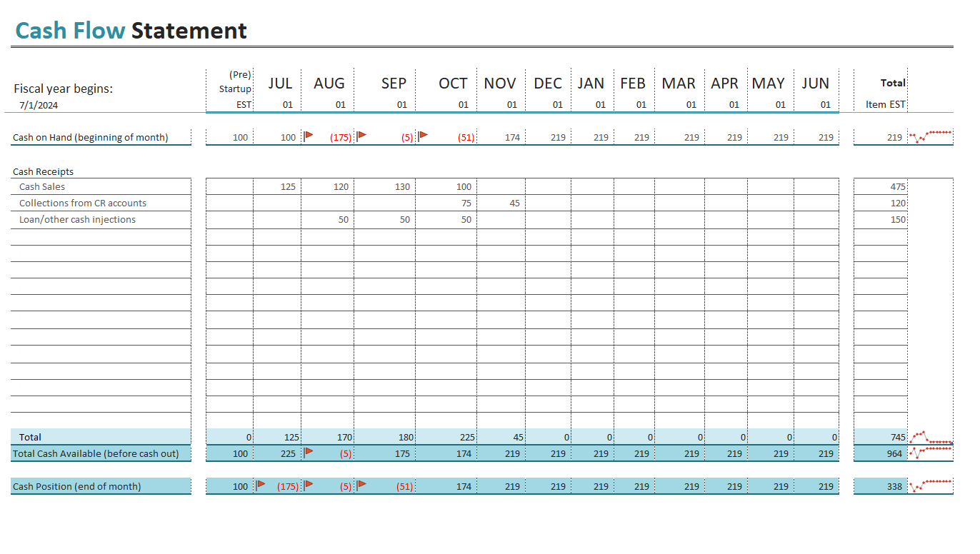Select 'Cash Position (end of month)' label
Viewport: 980px width, 554px height.
77,486
